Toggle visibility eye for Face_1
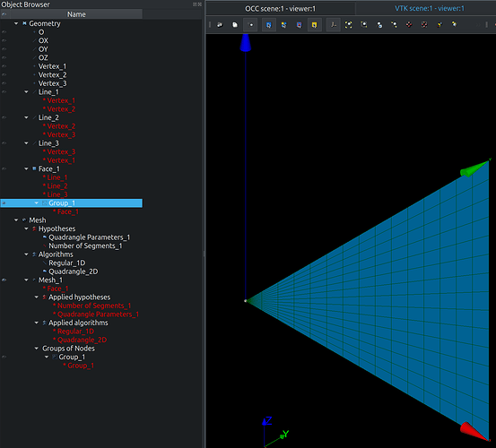 (4, 168)
